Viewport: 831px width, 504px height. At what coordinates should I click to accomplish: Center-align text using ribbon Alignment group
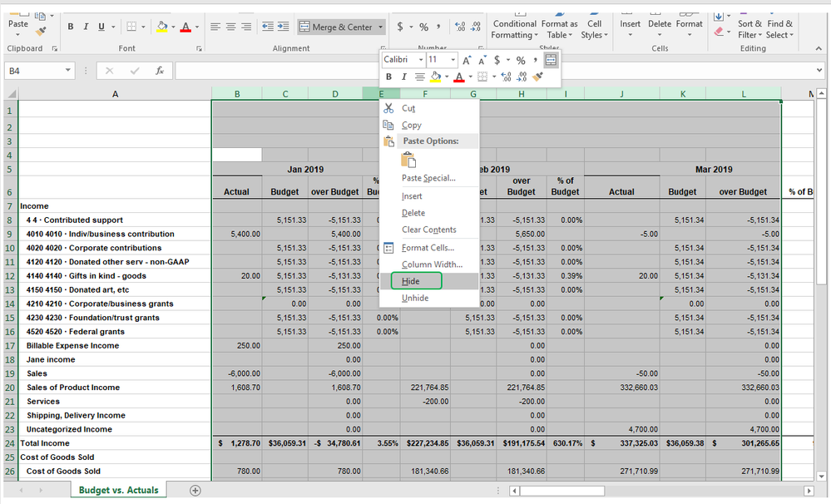[230, 27]
